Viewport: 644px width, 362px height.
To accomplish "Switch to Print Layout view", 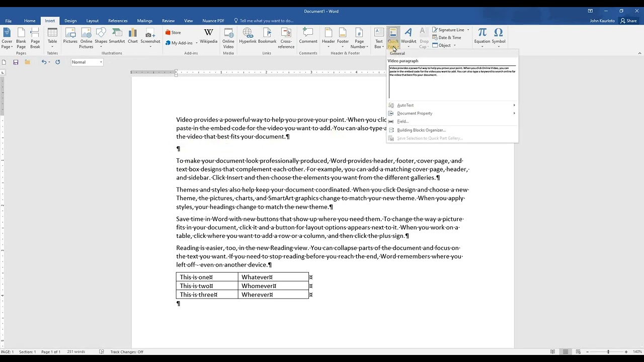I will click(566, 351).
